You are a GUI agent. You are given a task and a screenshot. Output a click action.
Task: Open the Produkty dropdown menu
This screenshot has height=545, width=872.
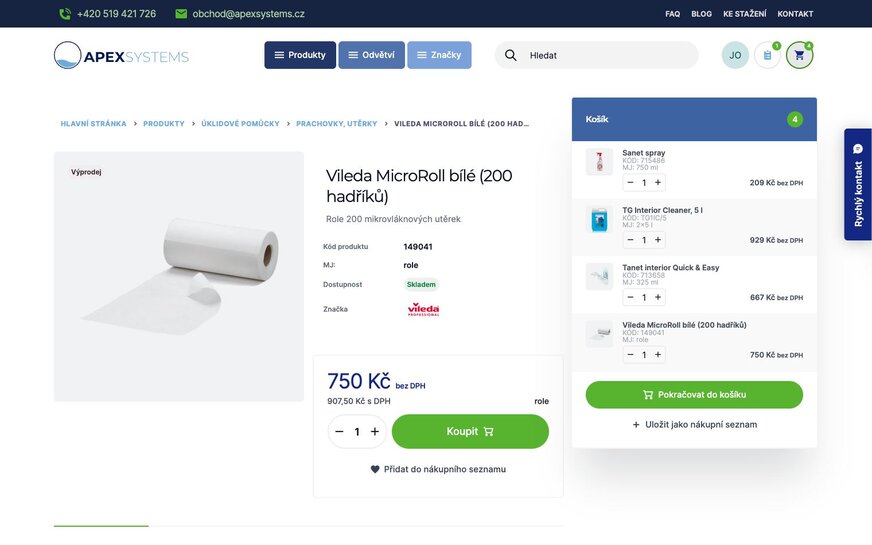point(300,55)
